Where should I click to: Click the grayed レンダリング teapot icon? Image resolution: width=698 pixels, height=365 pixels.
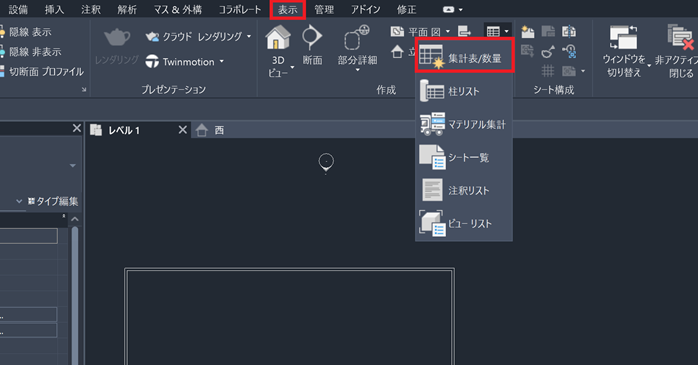pyautogui.click(x=117, y=37)
